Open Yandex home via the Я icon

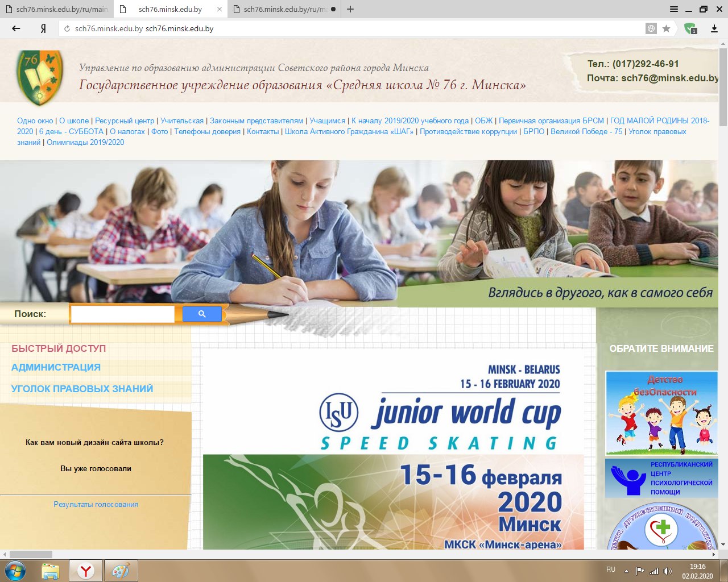pyautogui.click(x=43, y=28)
